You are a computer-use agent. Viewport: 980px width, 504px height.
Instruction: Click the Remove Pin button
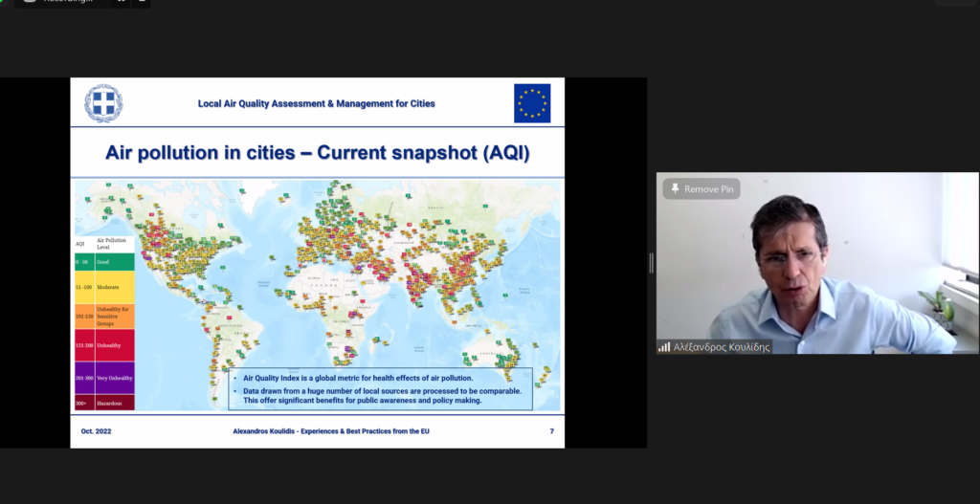click(702, 188)
